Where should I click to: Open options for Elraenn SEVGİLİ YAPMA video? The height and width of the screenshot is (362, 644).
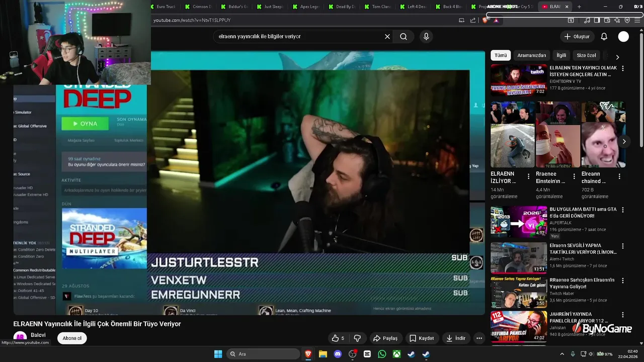click(x=623, y=246)
